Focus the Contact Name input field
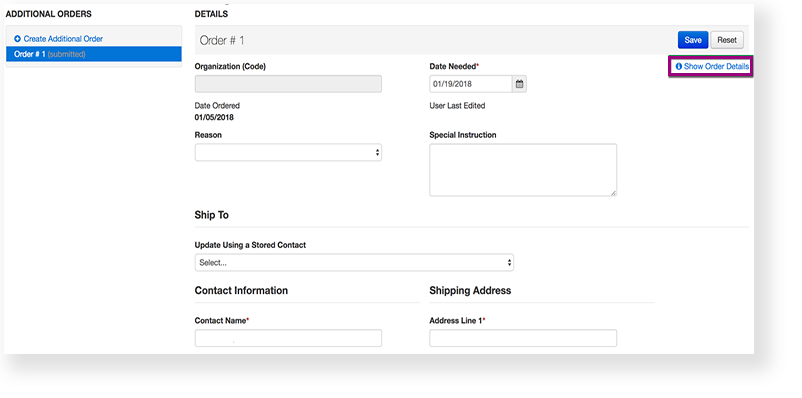Image resolution: width=802 pixels, height=398 pixels. coord(288,338)
